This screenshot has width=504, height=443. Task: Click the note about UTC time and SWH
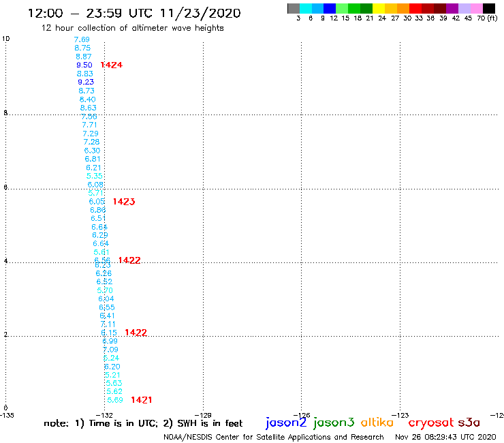143,423
